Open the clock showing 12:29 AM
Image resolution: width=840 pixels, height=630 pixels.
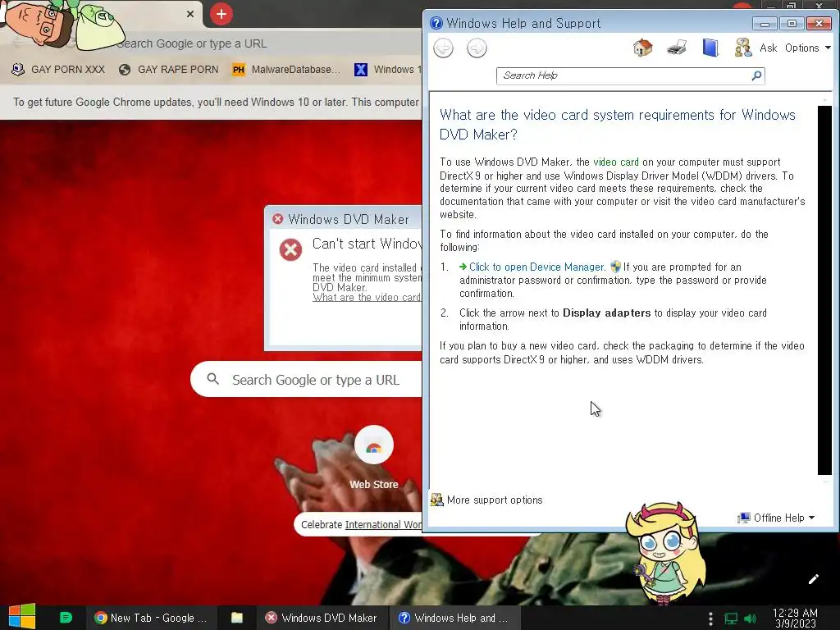pos(795,618)
